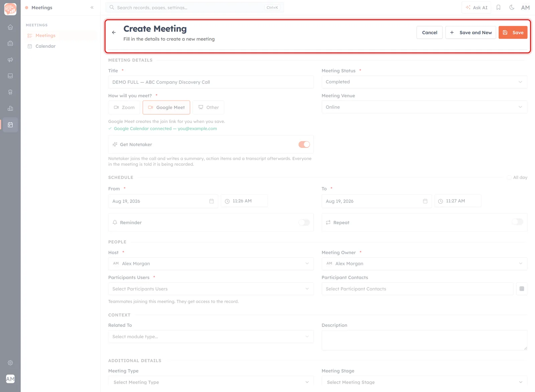Open Related To module type dropdown
535x392 pixels.
point(211,337)
